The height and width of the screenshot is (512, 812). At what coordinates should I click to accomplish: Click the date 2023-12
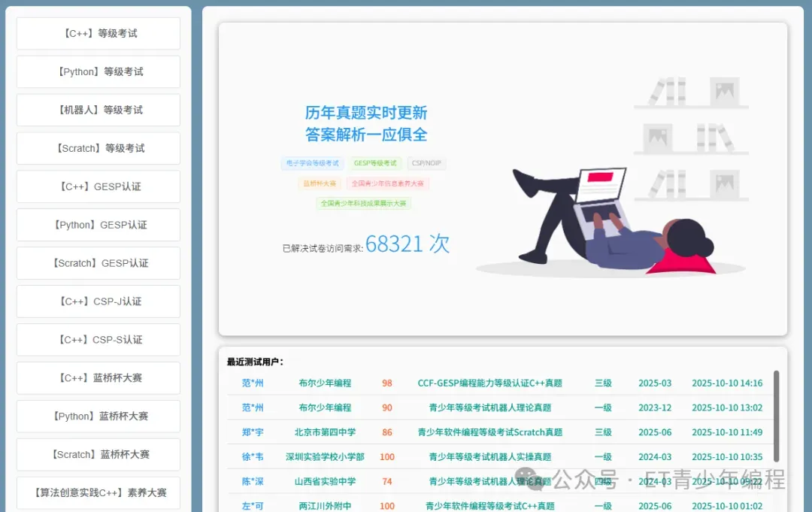655,407
